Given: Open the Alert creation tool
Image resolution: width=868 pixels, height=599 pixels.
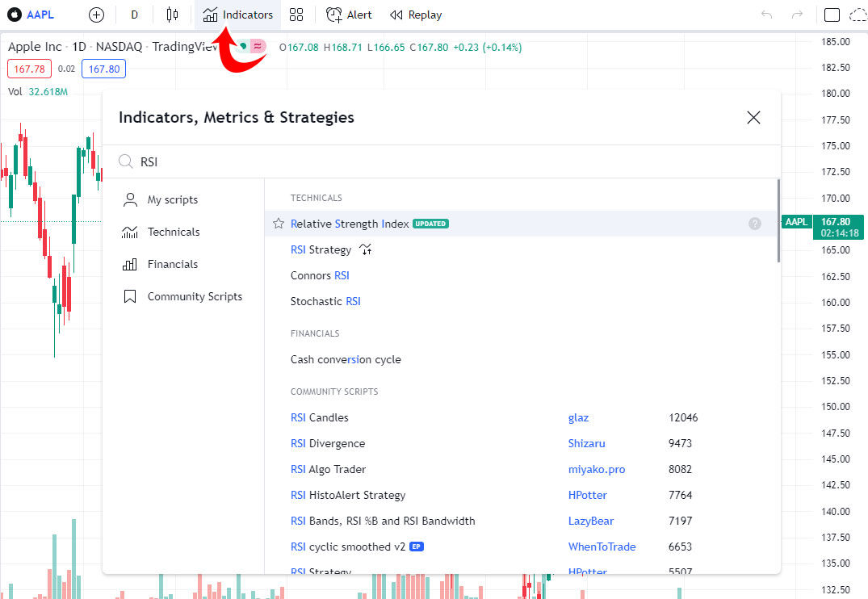Looking at the screenshot, I should [348, 14].
